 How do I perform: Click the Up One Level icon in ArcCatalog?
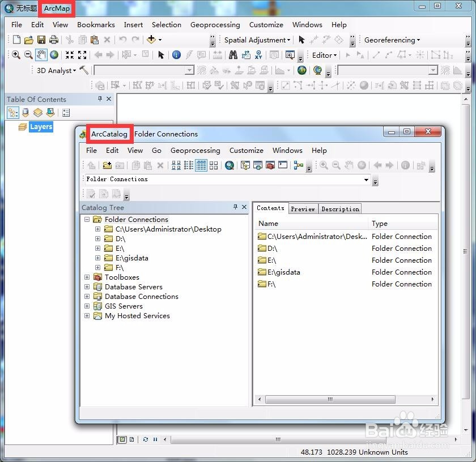point(91,165)
